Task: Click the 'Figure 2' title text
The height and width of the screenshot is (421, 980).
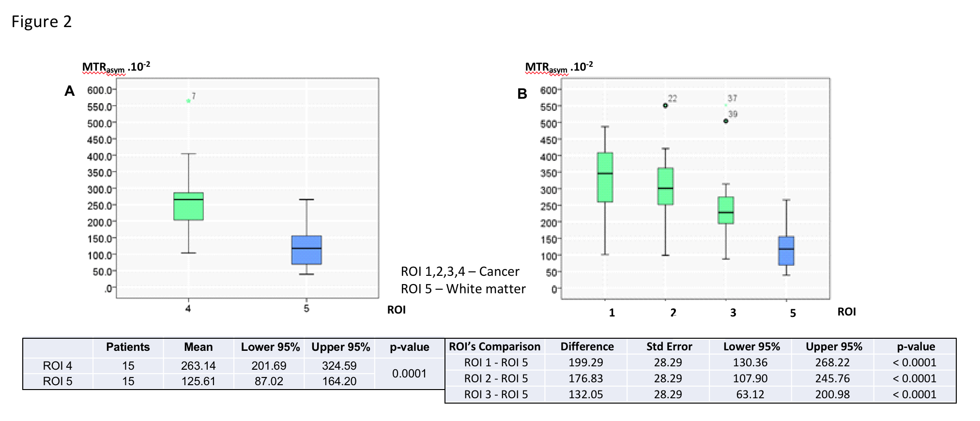Action: coord(42,22)
